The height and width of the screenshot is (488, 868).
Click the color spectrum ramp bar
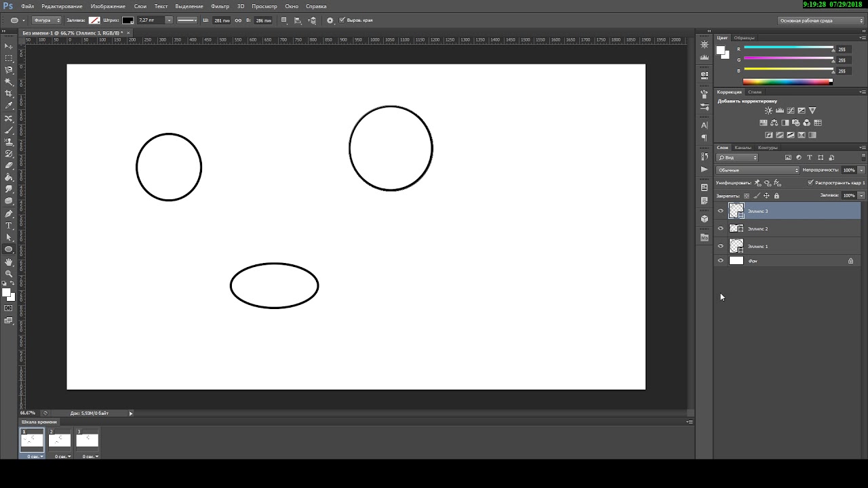(x=787, y=82)
